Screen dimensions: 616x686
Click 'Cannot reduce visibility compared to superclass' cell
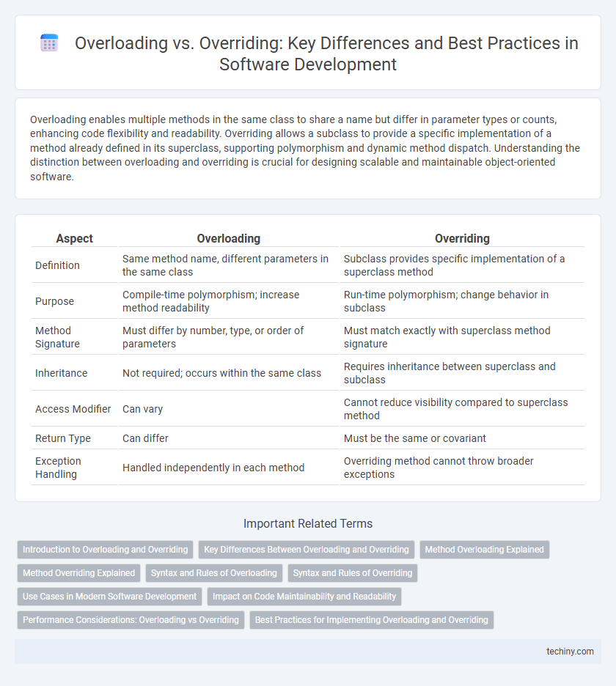tap(462, 409)
